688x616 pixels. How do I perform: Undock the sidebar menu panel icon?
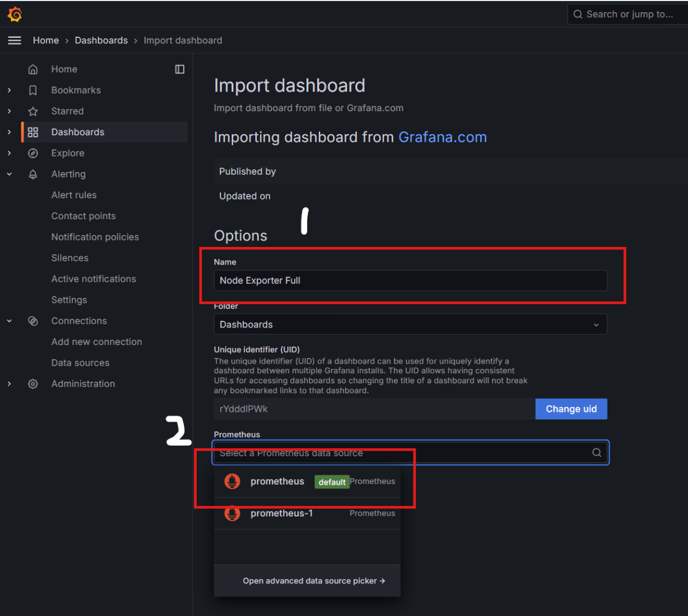(180, 70)
